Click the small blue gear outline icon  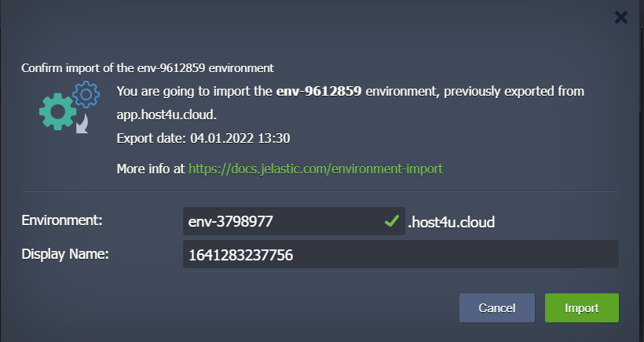coord(86,94)
